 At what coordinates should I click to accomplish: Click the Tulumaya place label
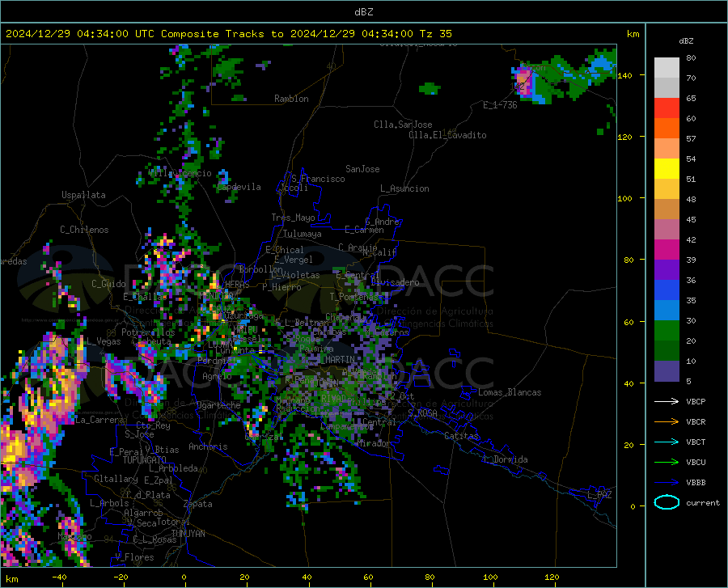point(303,234)
